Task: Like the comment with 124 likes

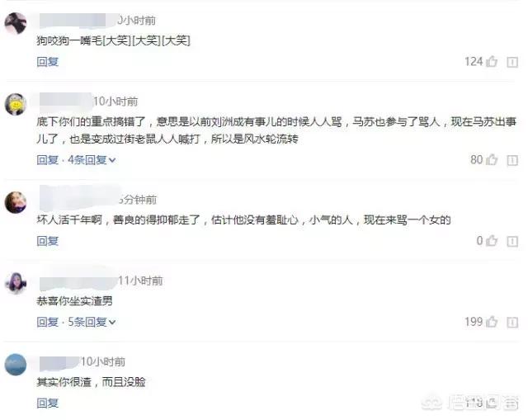Action: point(492,62)
